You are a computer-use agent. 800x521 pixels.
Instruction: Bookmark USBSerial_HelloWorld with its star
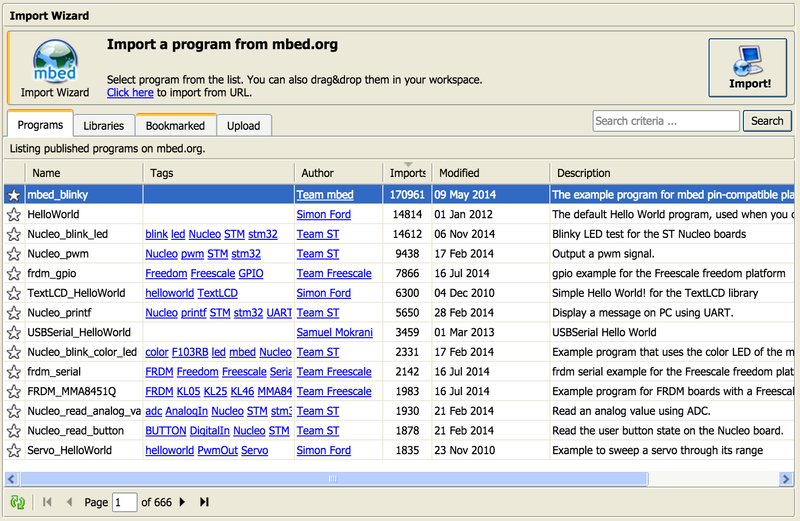(x=14, y=333)
